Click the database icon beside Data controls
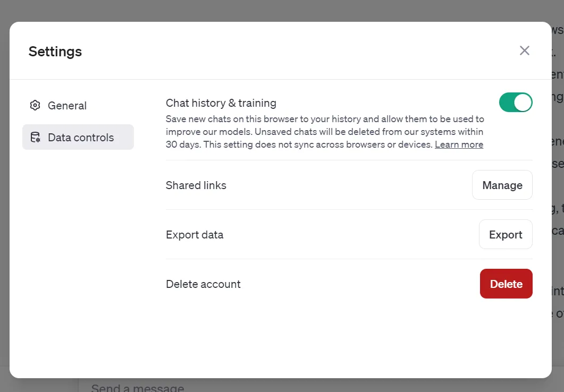This screenshot has width=564, height=392. [35, 138]
